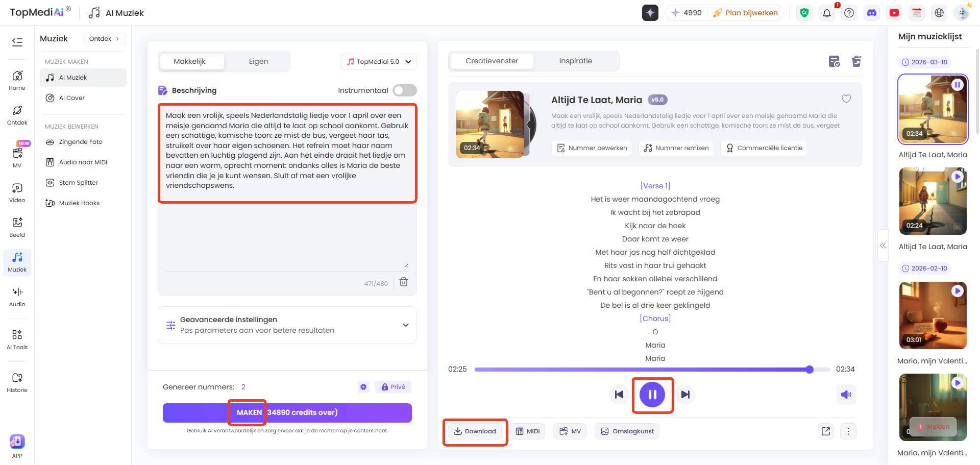Click Nummer remixen for the song
The image size is (980, 465).
[676, 148]
